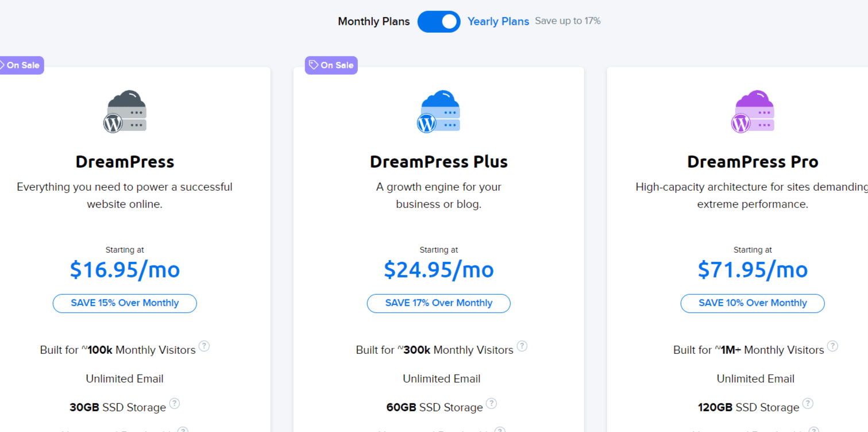Click the 30GB SSD Storage text
This screenshot has height=432, width=868.
(x=118, y=408)
